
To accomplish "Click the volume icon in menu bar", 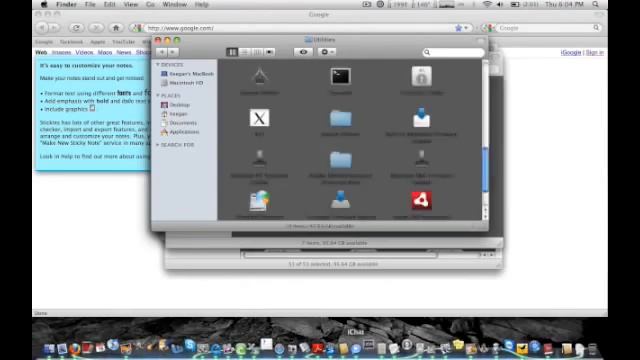I will coord(500,4).
